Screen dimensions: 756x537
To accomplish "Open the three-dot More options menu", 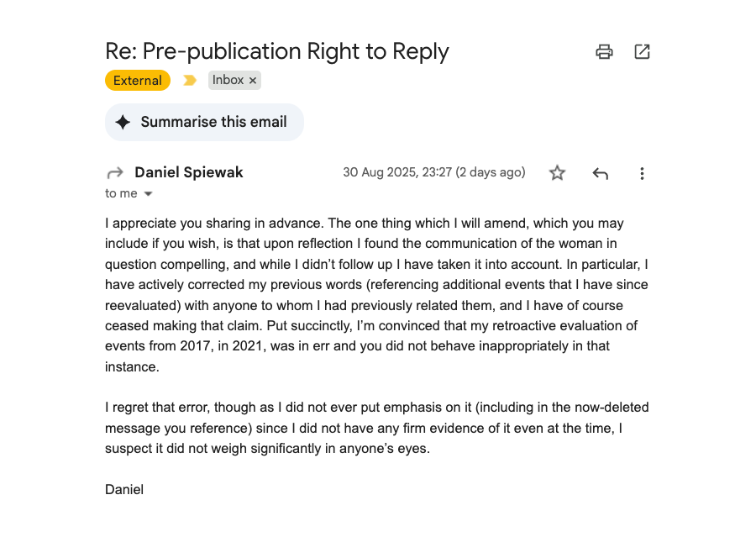I will [642, 173].
